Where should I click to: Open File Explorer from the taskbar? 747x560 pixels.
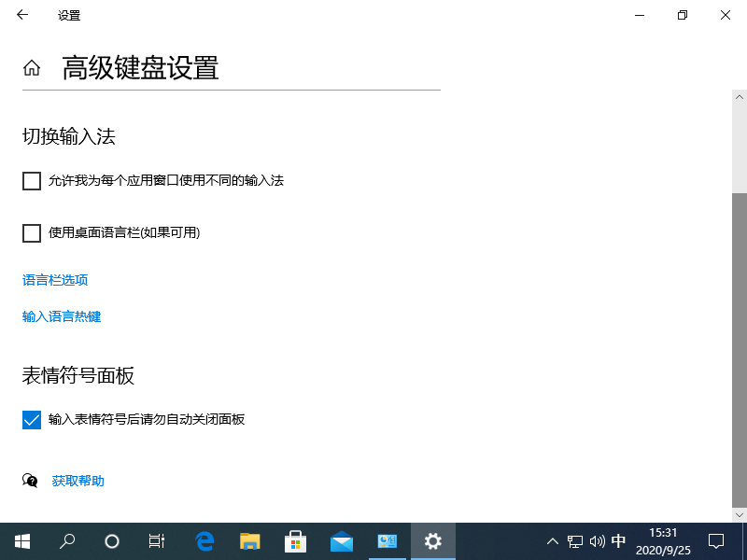point(249,540)
